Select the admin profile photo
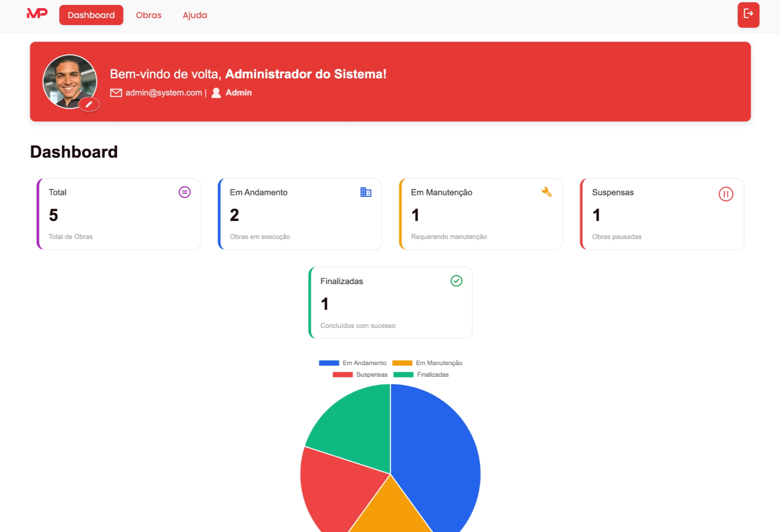This screenshot has height=532, width=780. tap(69, 81)
